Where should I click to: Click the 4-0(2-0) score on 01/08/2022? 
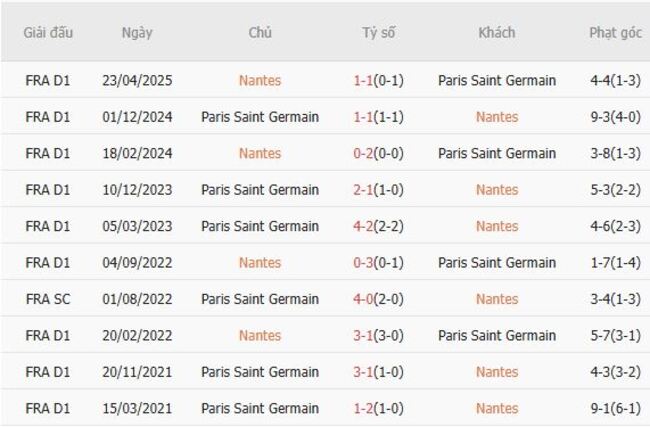point(378,299)
